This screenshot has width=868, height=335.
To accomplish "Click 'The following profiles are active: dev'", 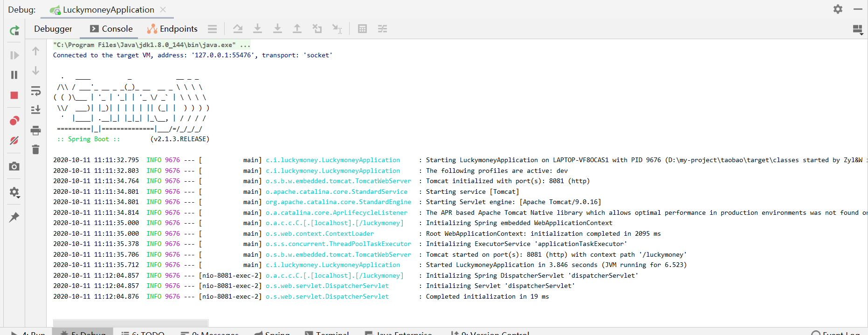I will (497, 171).
